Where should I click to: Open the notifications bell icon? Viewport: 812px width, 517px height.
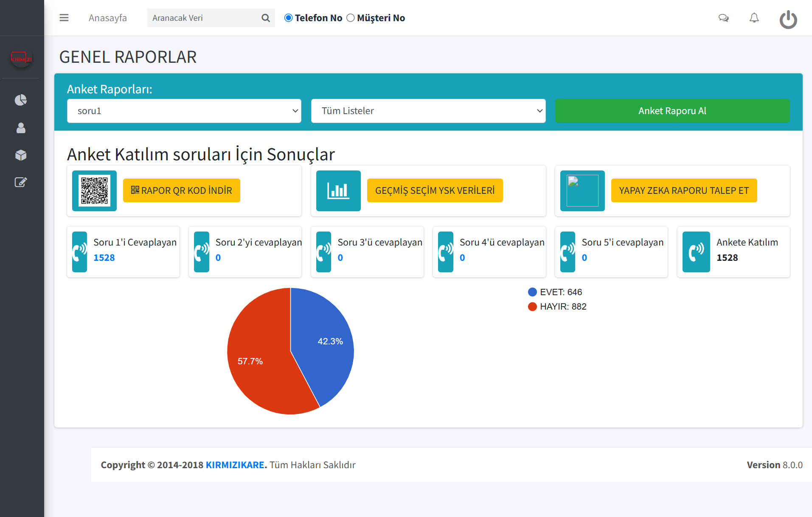[754, 18]
